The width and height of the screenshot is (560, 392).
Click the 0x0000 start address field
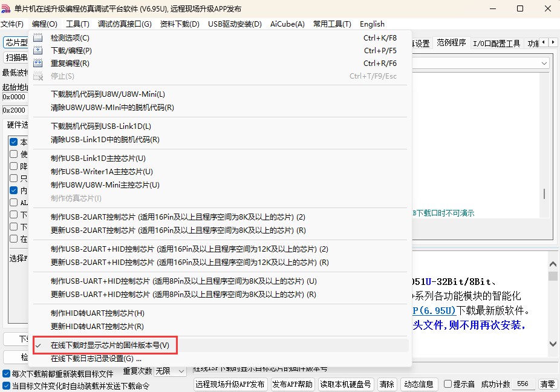click(x=15, y=97)
